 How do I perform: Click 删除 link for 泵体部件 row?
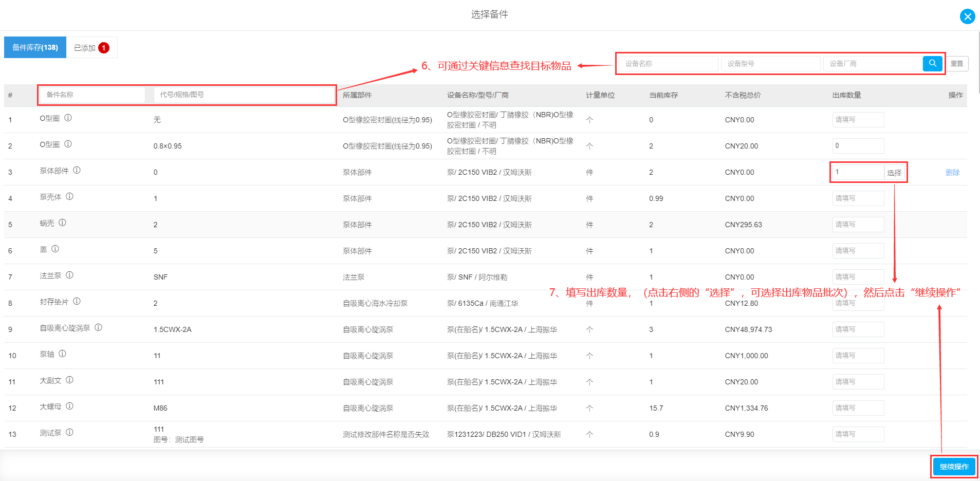click(x=952, y=172)
